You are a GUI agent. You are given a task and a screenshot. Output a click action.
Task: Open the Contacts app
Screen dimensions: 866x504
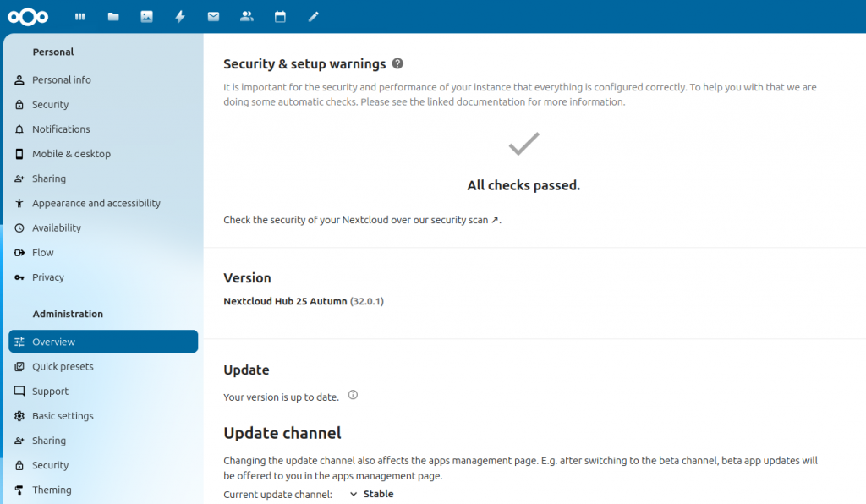point(246,15)
